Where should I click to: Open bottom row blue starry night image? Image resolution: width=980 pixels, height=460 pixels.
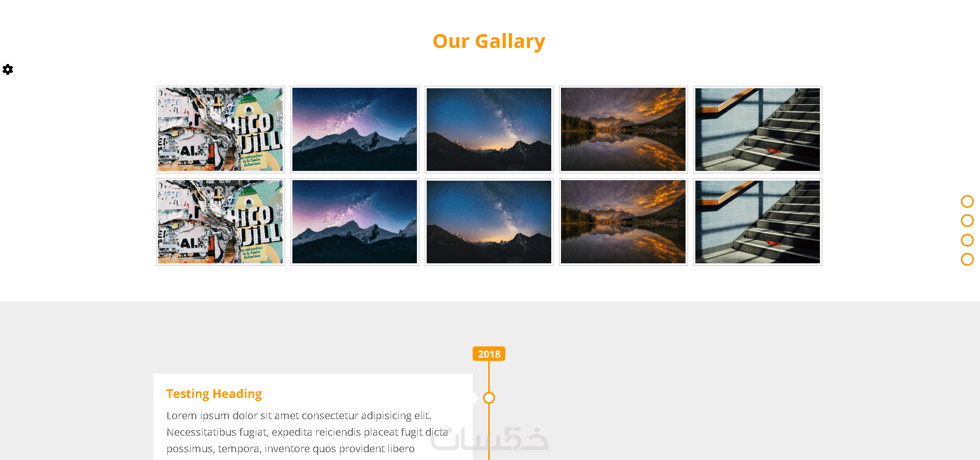(x=489, y=222)
